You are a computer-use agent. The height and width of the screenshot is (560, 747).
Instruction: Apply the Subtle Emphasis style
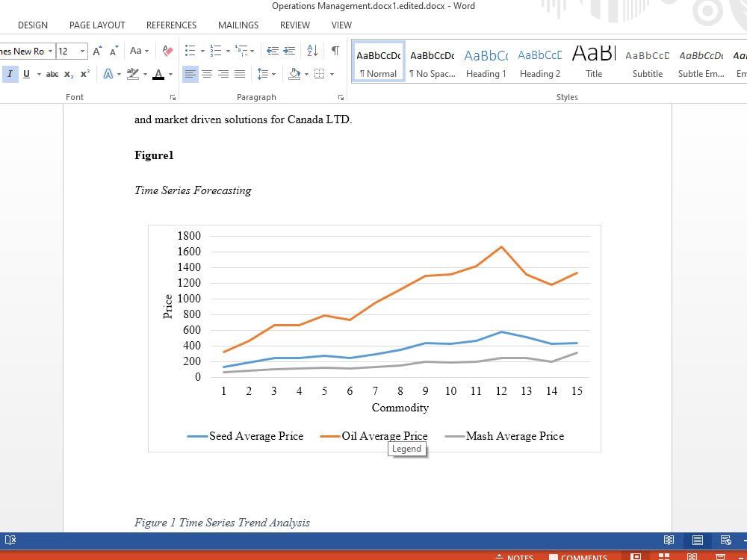click(x=701, y=62)
